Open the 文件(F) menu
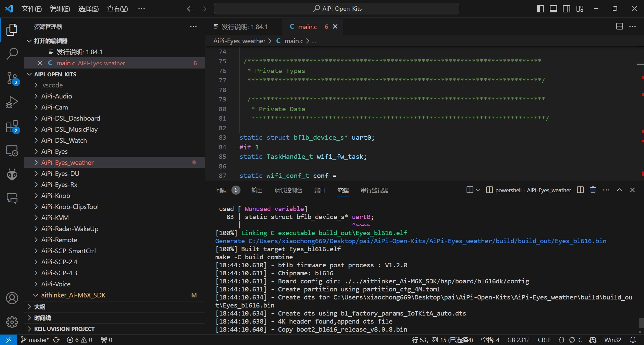644x345 pixels. click(32, 9)
